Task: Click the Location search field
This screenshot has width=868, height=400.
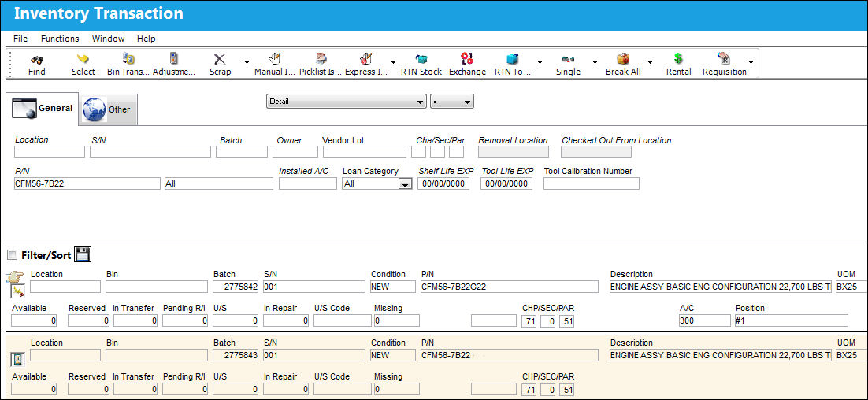Action: [x=50, y=152]
